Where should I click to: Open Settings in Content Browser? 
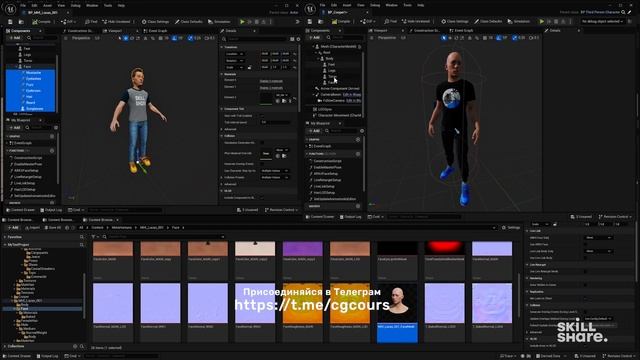point(511,227)
